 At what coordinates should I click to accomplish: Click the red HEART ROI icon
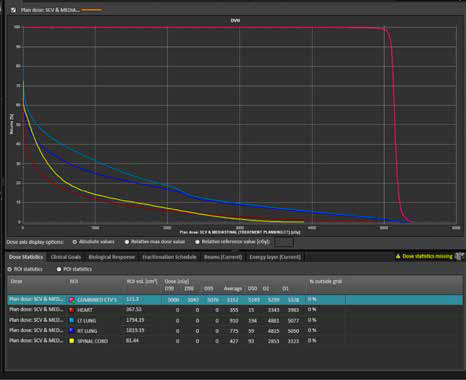point(72,310)
